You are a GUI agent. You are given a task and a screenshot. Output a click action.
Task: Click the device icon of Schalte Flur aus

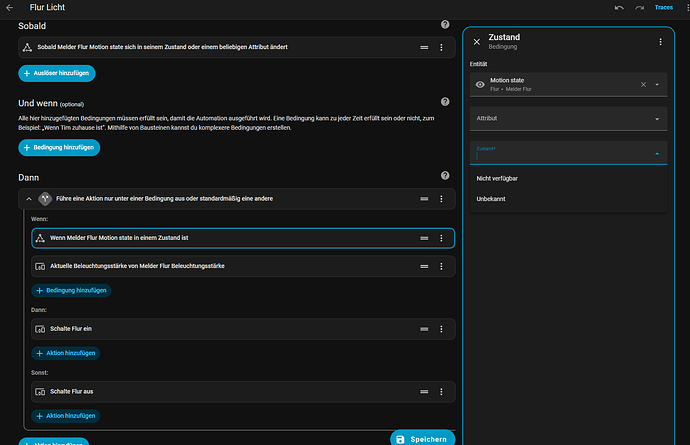(40, 392)
